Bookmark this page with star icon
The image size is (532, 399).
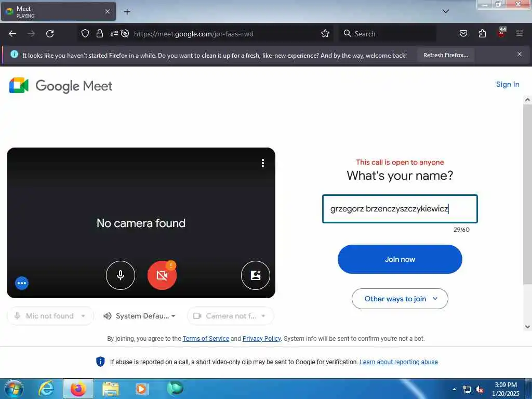point(325,33)
